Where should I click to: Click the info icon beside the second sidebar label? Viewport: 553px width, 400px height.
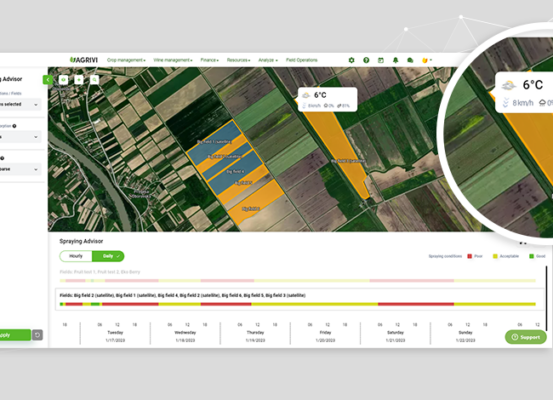tap(14, 126)
